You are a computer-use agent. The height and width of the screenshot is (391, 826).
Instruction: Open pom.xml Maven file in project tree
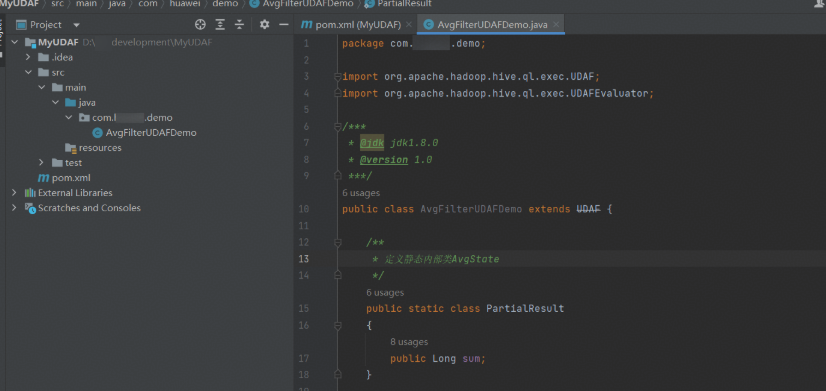(64, 178)
